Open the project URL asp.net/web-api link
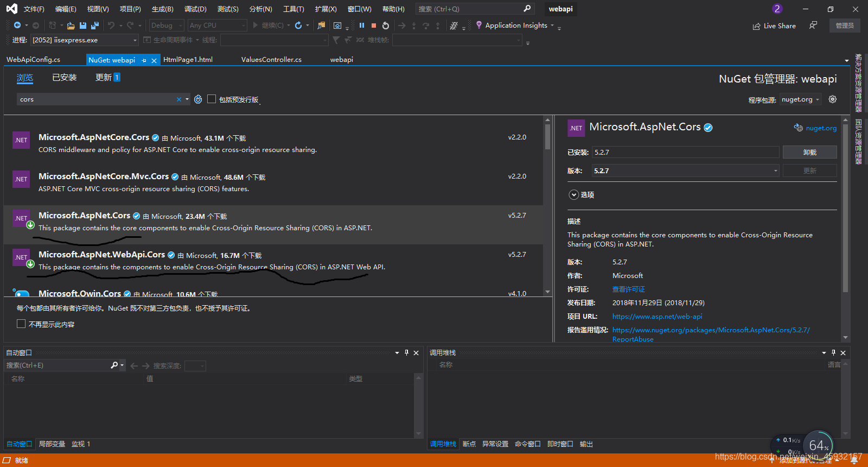The width and height of the screenshot is (868, 467). (x=657, y=317)
